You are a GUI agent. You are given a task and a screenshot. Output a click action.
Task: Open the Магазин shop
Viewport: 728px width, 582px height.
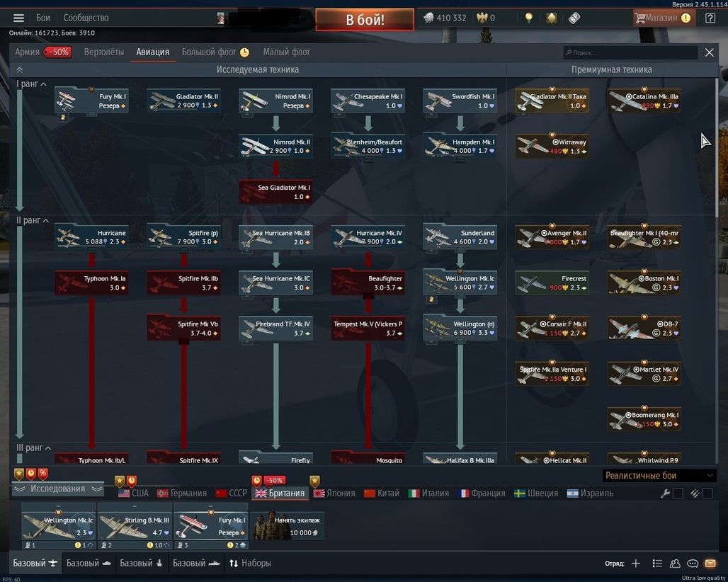coord(664,18)
